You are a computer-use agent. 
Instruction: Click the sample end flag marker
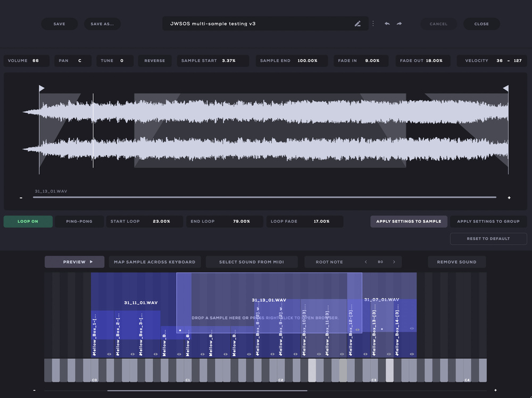[x=505, y=88]
